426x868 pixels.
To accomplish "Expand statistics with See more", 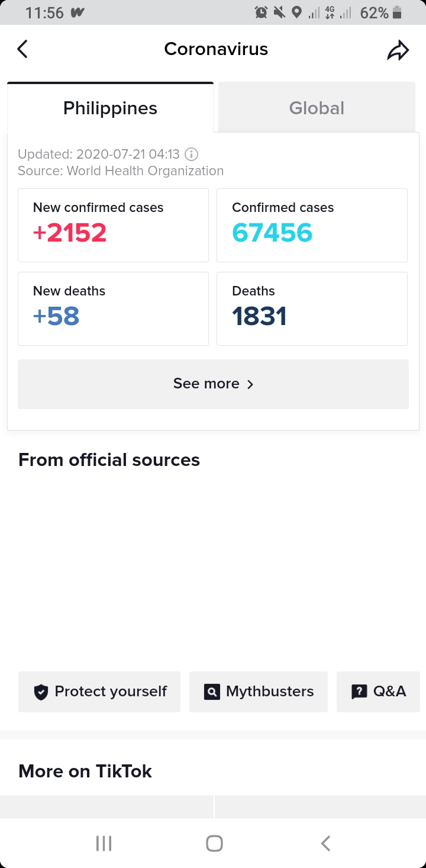I will pos(213,384).
